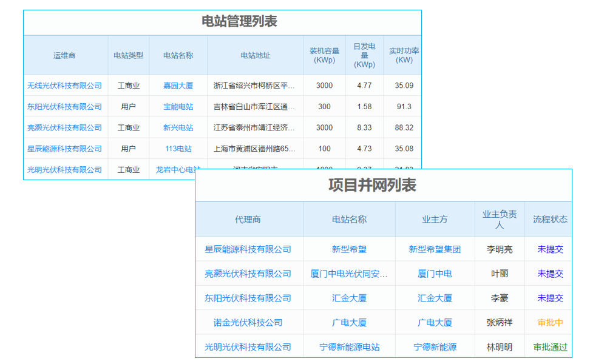Click the 新型希望集团 owner link

coord(434,249)
